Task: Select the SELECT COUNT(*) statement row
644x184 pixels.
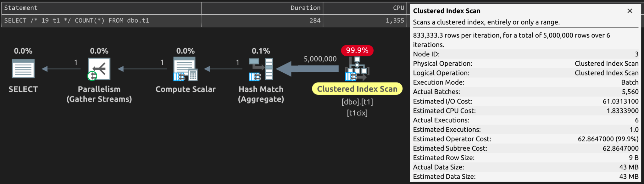Action: pos(101,20)
